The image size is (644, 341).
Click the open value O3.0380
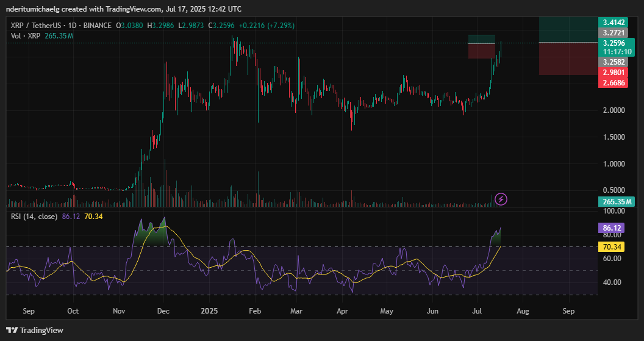pos(129,26)
